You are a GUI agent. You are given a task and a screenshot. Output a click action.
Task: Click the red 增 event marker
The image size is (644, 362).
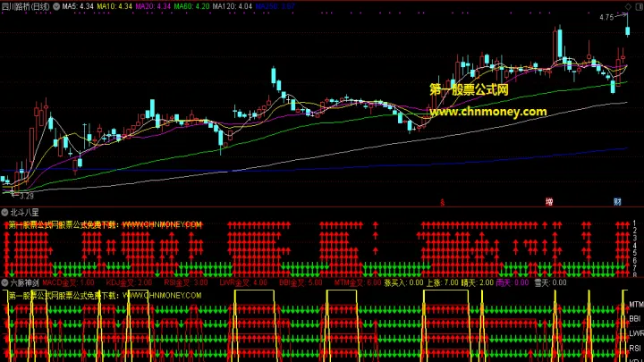[548, 202]
